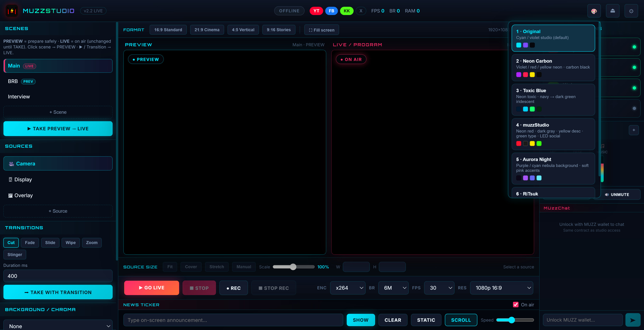Pick the Stinger transition
The image size is (644, 330).
point(15,255)
